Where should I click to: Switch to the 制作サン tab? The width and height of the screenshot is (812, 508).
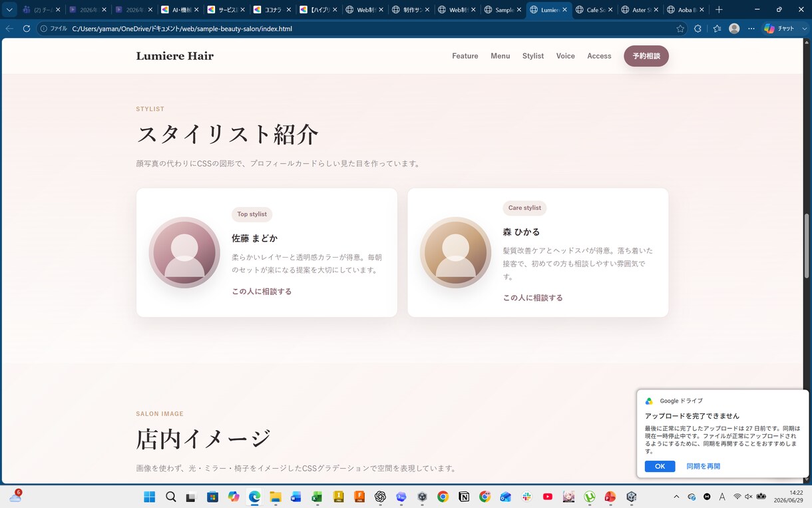pyautogui.click(x=411, y=10)
